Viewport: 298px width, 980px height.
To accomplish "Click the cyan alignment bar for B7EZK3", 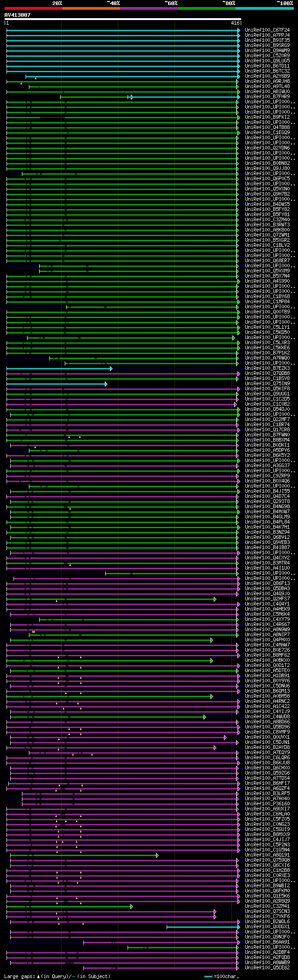I will pos(59,368).
